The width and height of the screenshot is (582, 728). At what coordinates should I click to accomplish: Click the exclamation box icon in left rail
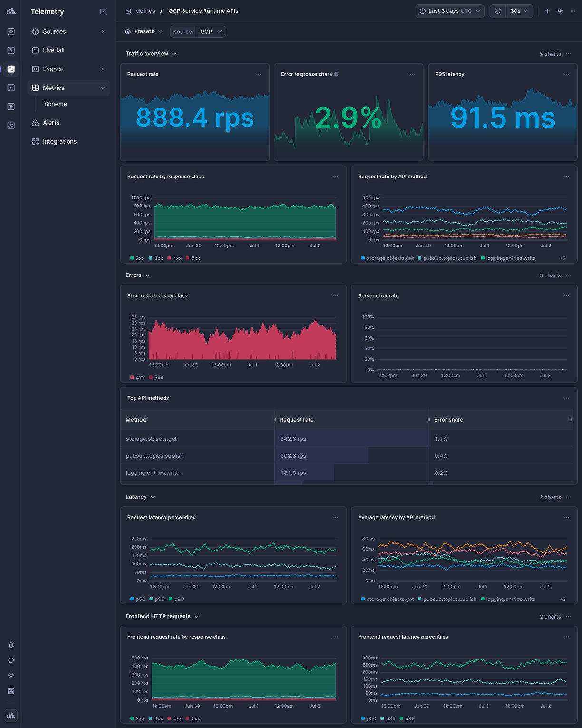(x=11, y=88)
